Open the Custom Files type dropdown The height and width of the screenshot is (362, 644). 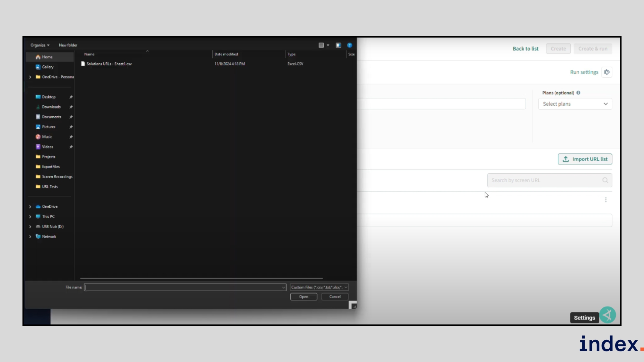pyautogui.click(x=319, y=287)
